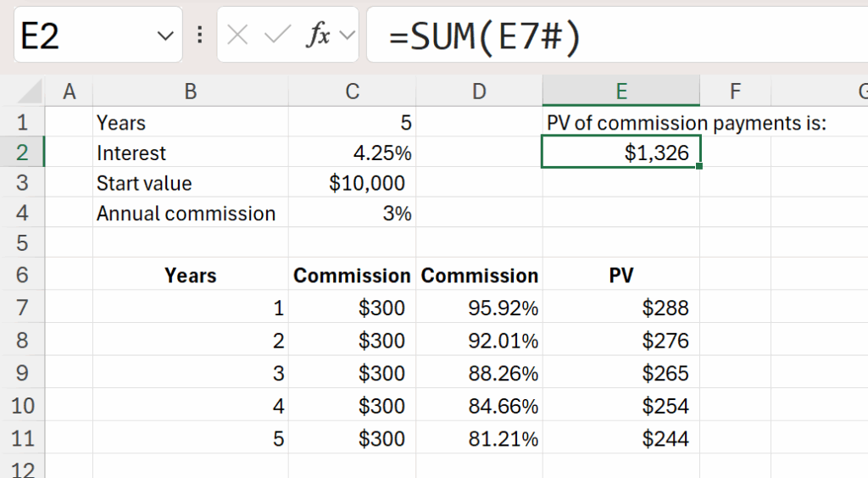This screenshot has width=868, height=478.
Task: Select the Start value cell $10,000
Action: point(352,183)
